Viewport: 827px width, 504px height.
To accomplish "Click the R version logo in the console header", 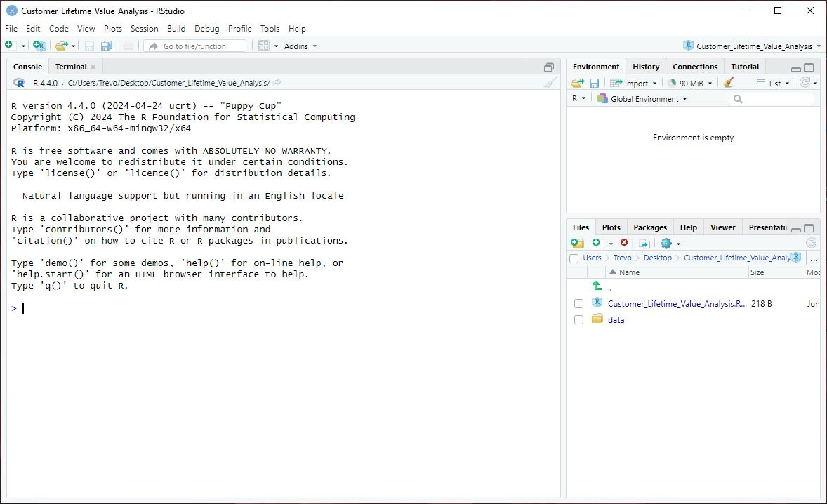I will point(18,83).
